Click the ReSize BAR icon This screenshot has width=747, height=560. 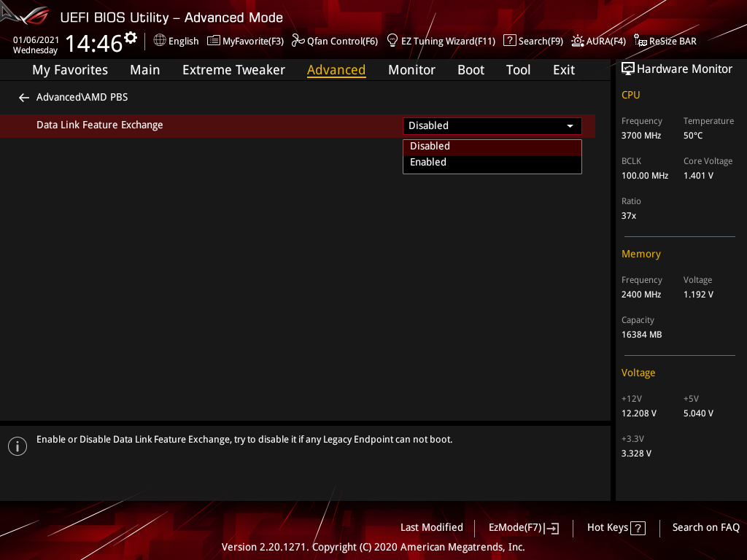(x=640, y=41)
